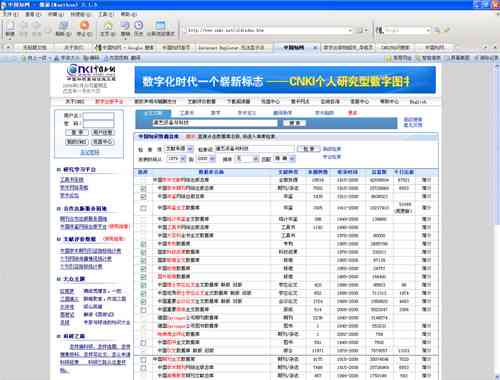Check the box for 中国年鉴全文数据库 row

pyautogui.click(x=143, y=208)
